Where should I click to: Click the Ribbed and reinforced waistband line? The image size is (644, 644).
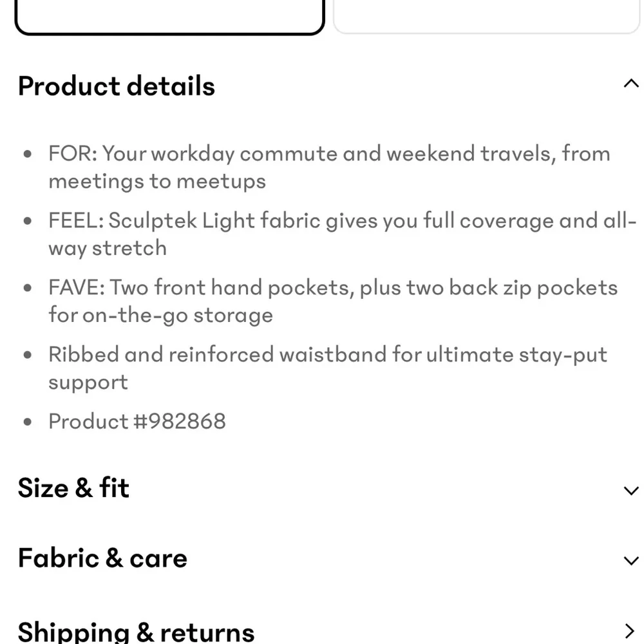(x=327, y=368)
